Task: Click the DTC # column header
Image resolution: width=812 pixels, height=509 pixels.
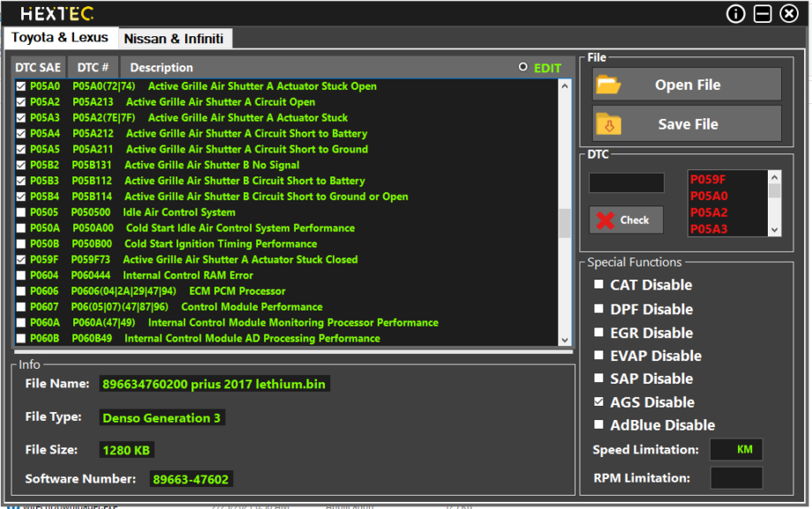Action: point(94,68)
